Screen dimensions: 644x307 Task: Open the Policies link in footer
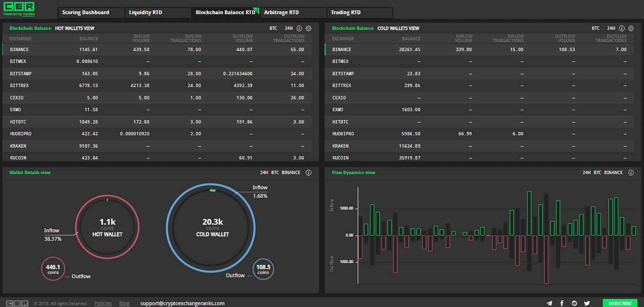pos(103,303)
